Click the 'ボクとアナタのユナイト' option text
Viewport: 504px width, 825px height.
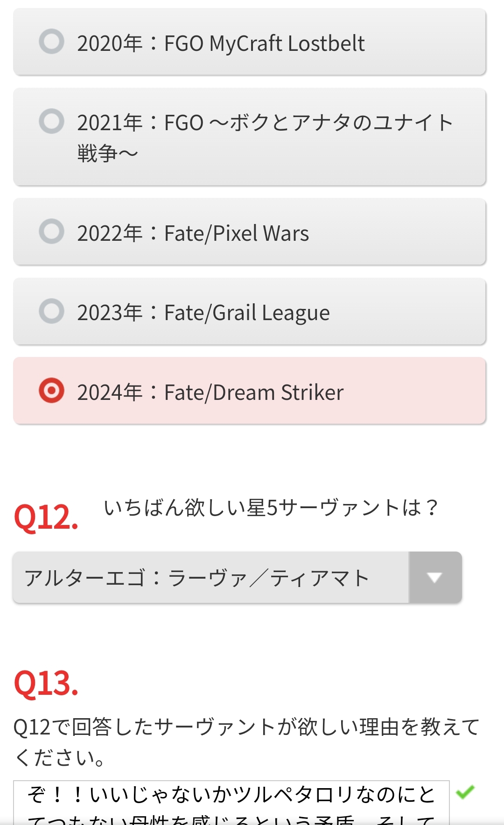341,123
